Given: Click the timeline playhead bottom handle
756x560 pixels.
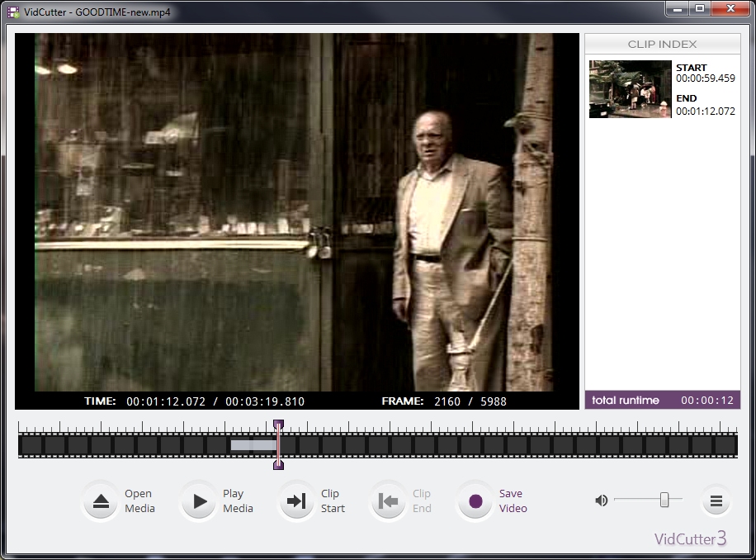Looking at the screenshot, I should pyautogui.click(x=278, y=465).
